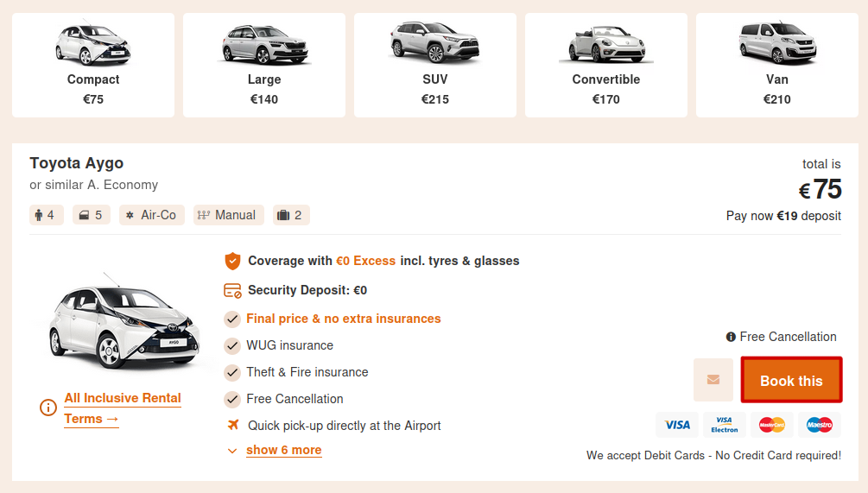Select the Compact car category

click(x=93, y=65)
